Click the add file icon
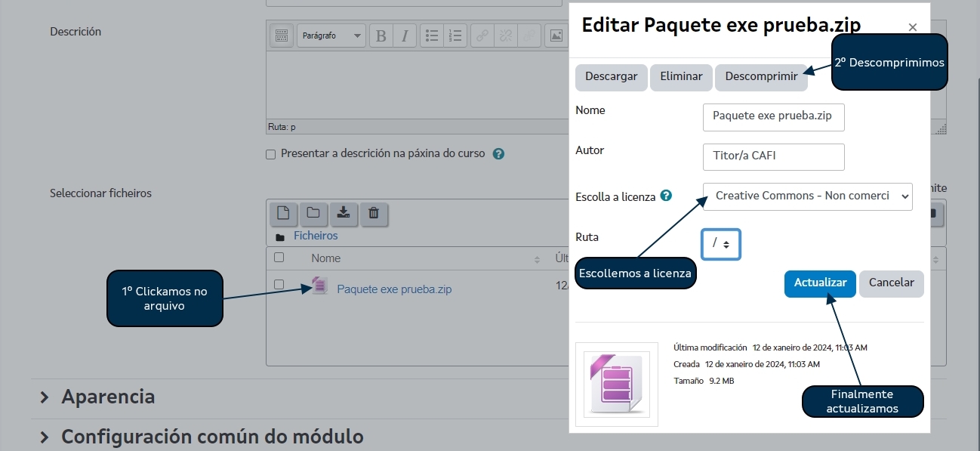The width and height of the screenshot is (980, 451). click(283, 213)
